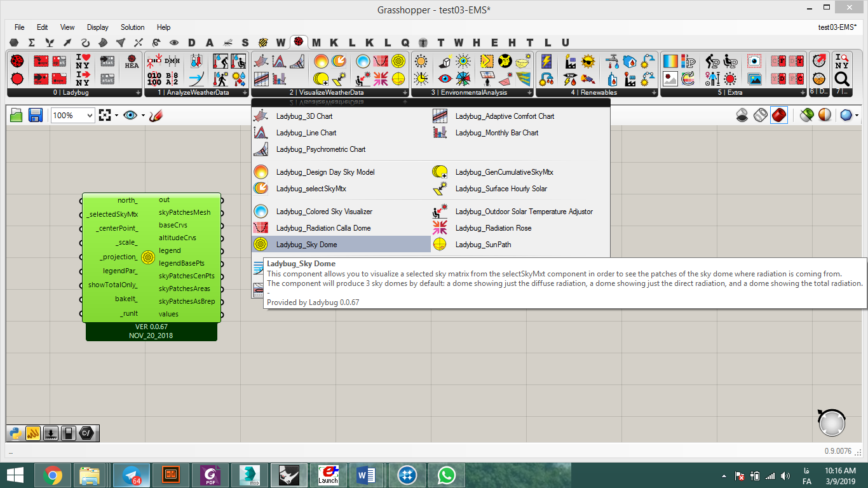This screenshot has width=868, height=488.
Task: Click the magnifier search icon in the ribbon
Action: click(x=842, y=79)
